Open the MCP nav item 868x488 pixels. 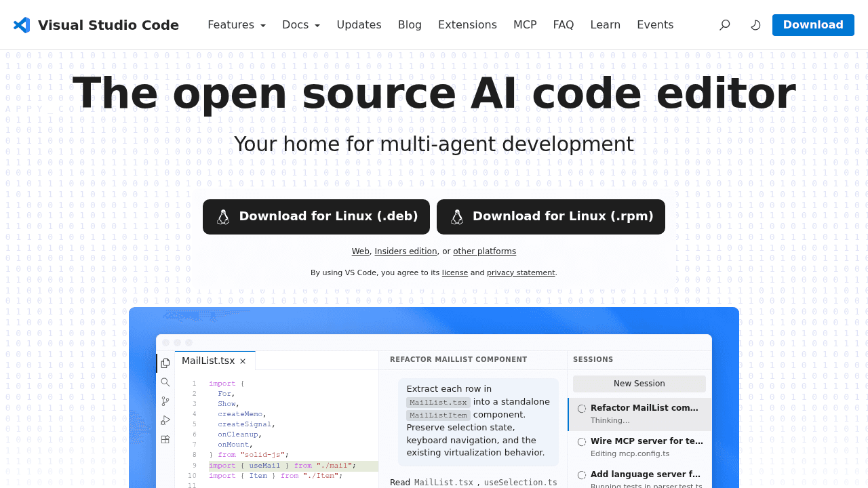525,25
